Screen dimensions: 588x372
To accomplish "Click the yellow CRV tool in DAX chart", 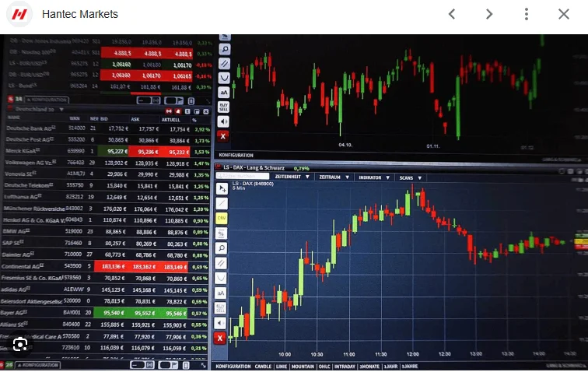I will coord(222,218).
